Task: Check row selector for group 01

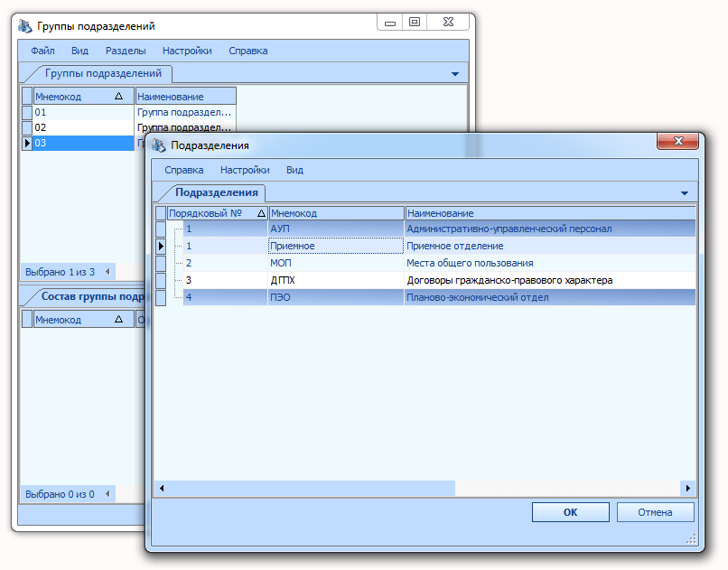Action: point(27,112)
